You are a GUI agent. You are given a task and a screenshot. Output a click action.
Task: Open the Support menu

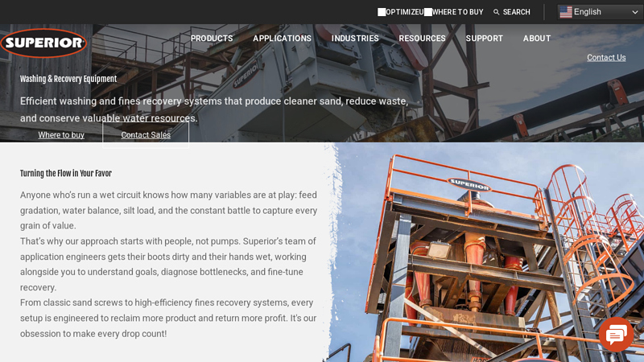pos(485,38)
